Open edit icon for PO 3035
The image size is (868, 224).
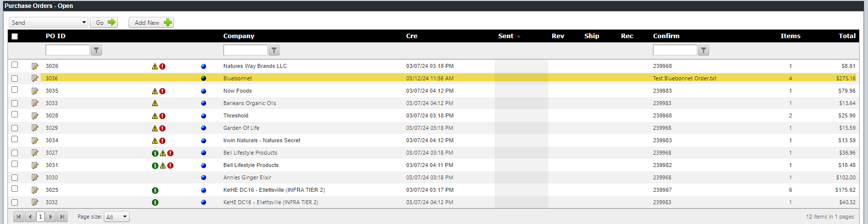[35, 91]
